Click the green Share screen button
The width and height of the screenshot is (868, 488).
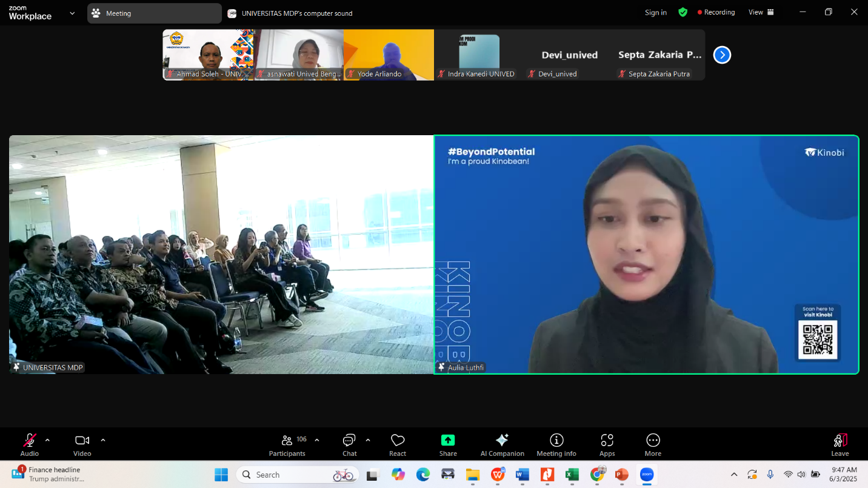tap(448, 445)
